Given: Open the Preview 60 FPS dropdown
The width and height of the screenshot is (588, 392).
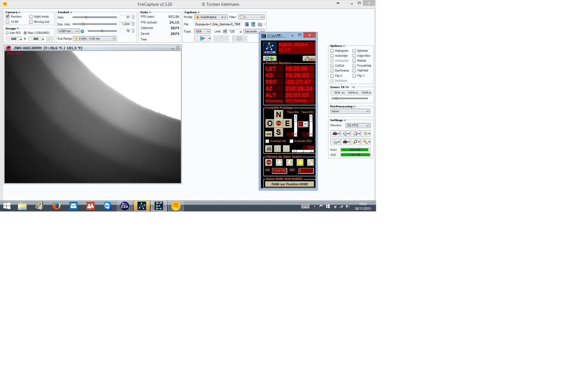Looking at the screenshot, I should click(x=358, y=125).
